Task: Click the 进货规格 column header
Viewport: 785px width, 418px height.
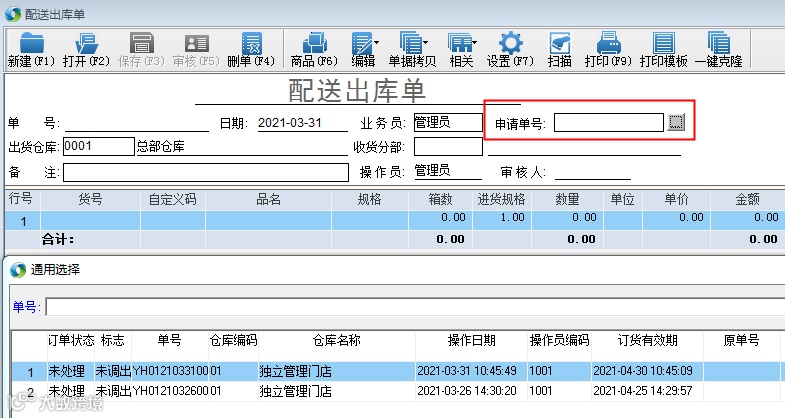Action: 502,199
